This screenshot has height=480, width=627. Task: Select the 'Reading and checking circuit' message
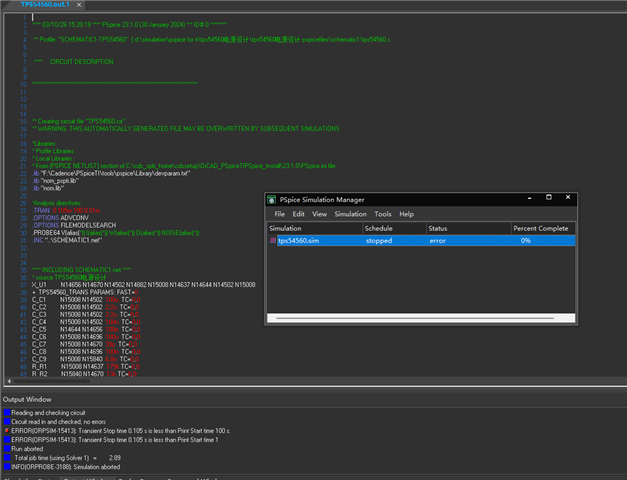(x=48, y=412)
